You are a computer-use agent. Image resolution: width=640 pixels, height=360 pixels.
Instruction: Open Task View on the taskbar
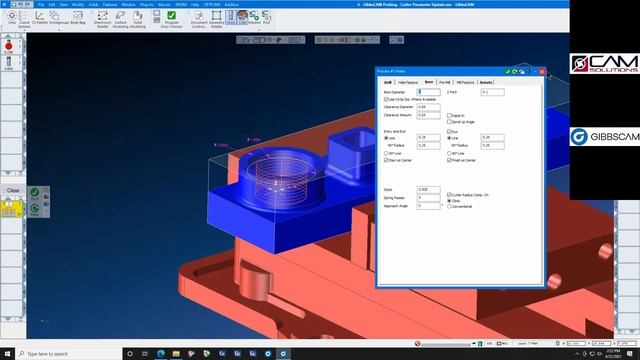[145, 353]
